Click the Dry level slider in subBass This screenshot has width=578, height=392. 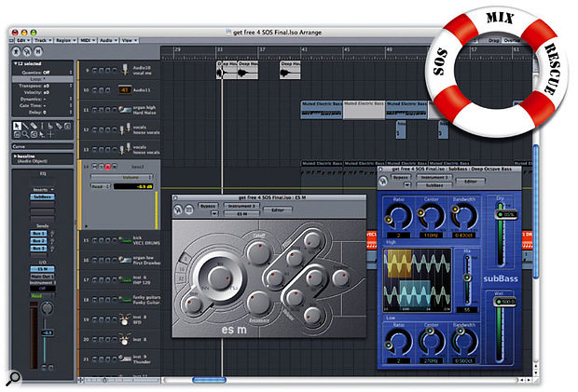coord(506,214)
